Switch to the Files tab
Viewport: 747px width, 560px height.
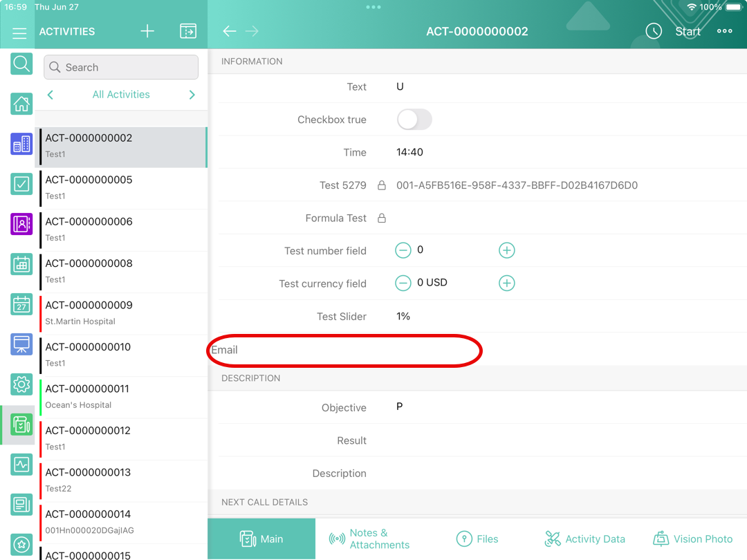click(477, 539)
